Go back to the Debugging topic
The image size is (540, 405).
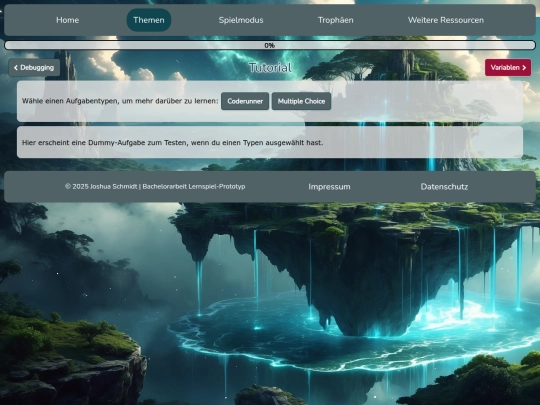pyautogui.click(x=34, y=68)
